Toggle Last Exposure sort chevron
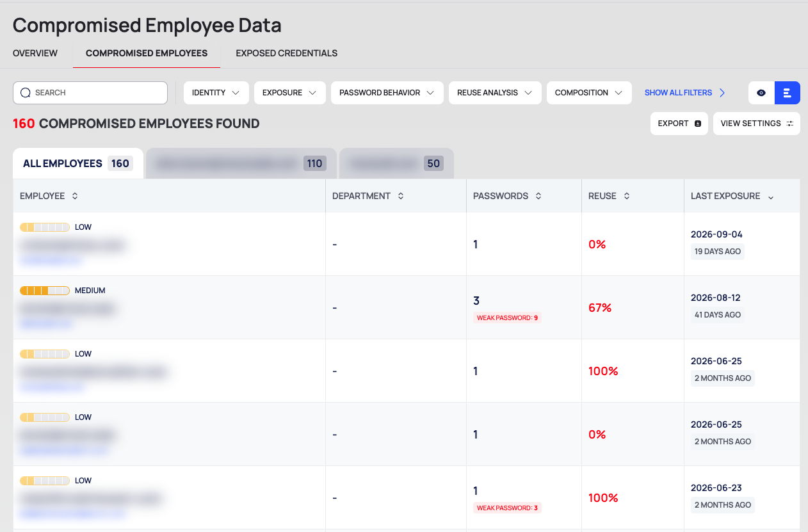Viewport: 808px width, 532px height. pyautogui.click(x=771, y=197)
